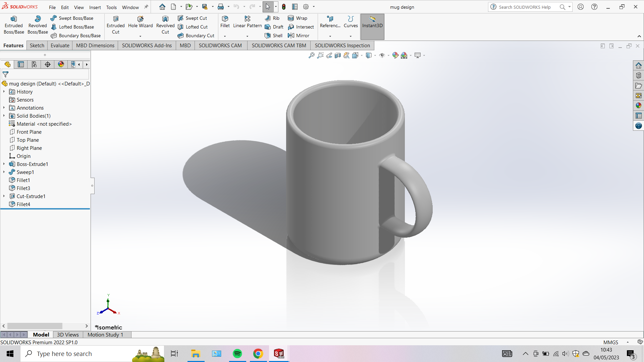The image size is (644, 362).
Task: Open the Hole Wizard dropdown arrow
Action: click(140, 36)
